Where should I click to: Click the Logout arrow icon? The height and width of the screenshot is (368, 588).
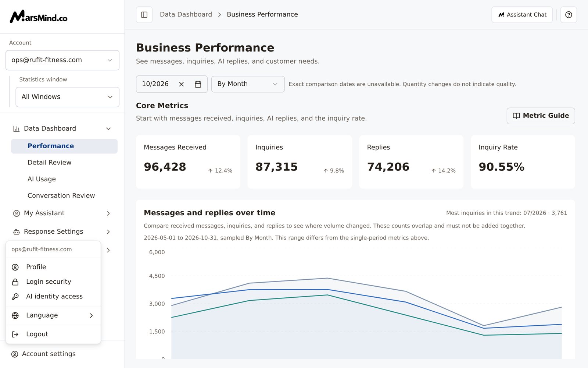click(x=15, y=334)
